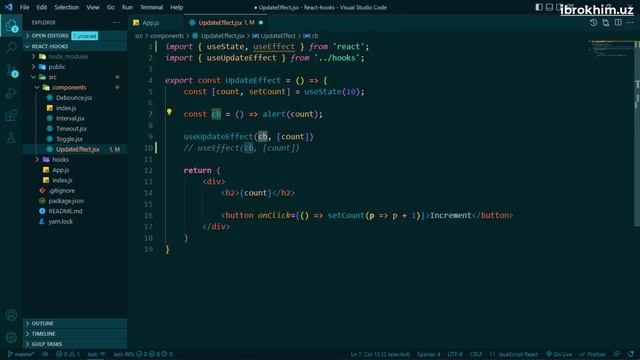Expand the OUTLINE section

(x=75, y=323)
